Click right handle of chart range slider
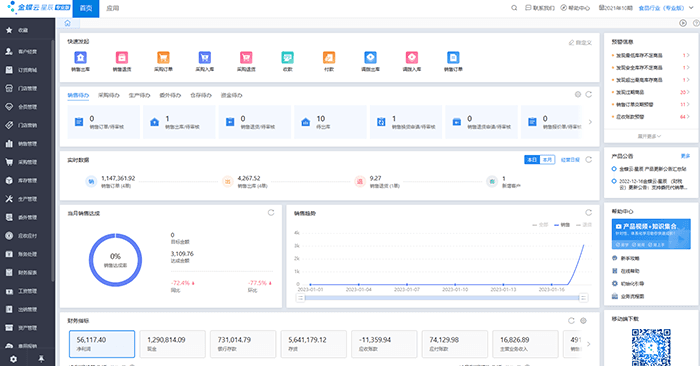 pyautogui.click(x=583, y=298)
